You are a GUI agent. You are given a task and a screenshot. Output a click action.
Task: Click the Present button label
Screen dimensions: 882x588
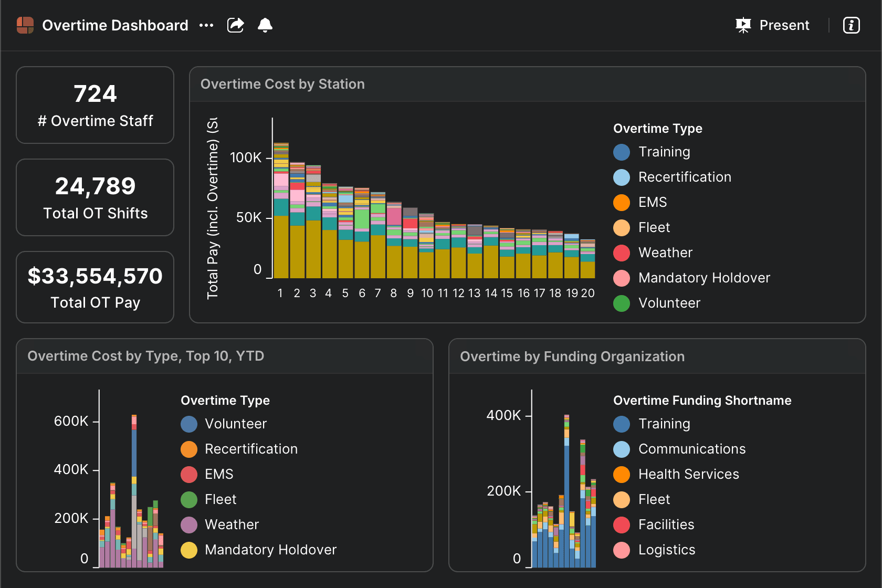click(784, 25)
